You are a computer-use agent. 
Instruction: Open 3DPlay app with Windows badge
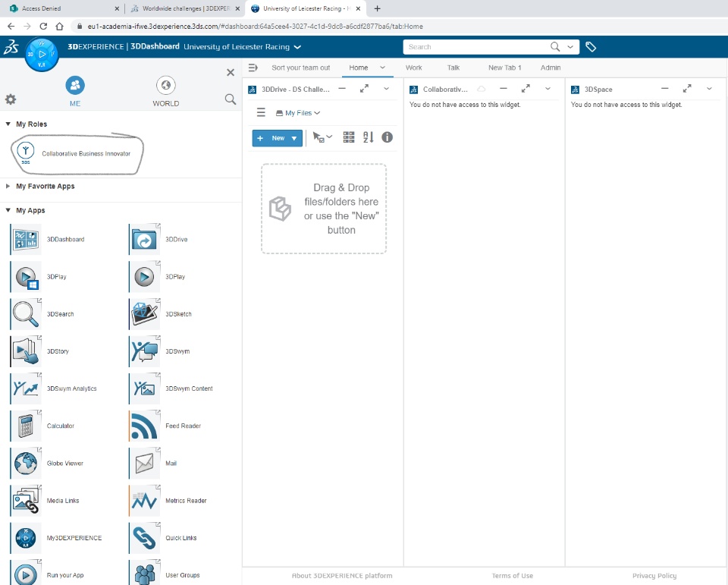[26, 277]
